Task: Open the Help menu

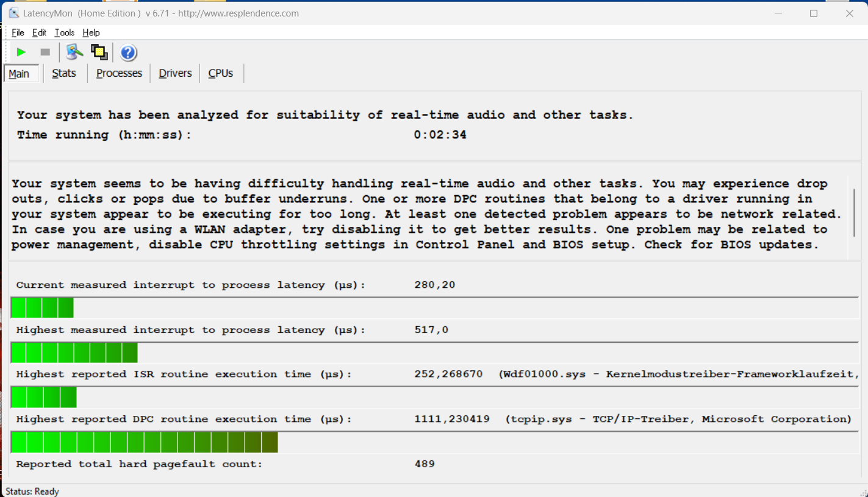Action: (91, 33)
